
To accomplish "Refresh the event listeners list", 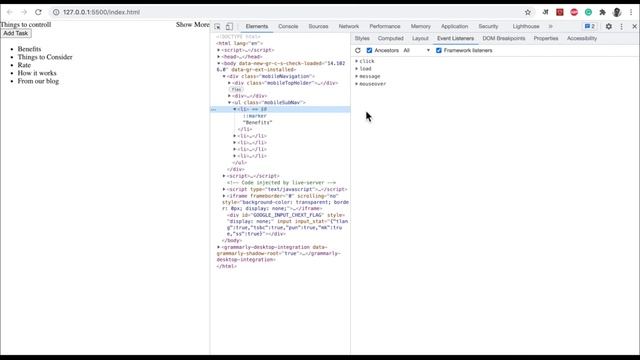I will click(358, 51).
